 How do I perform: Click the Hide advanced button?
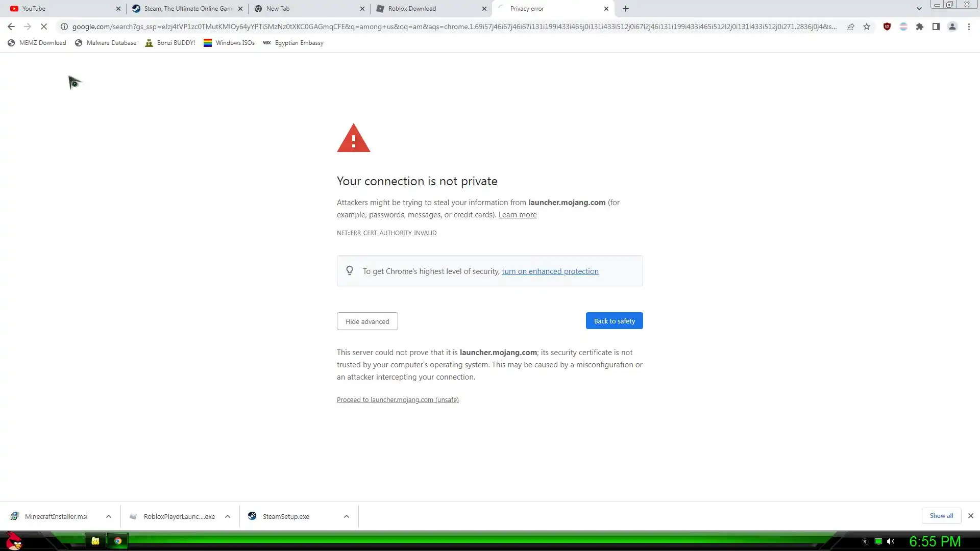tap(367, 321)
